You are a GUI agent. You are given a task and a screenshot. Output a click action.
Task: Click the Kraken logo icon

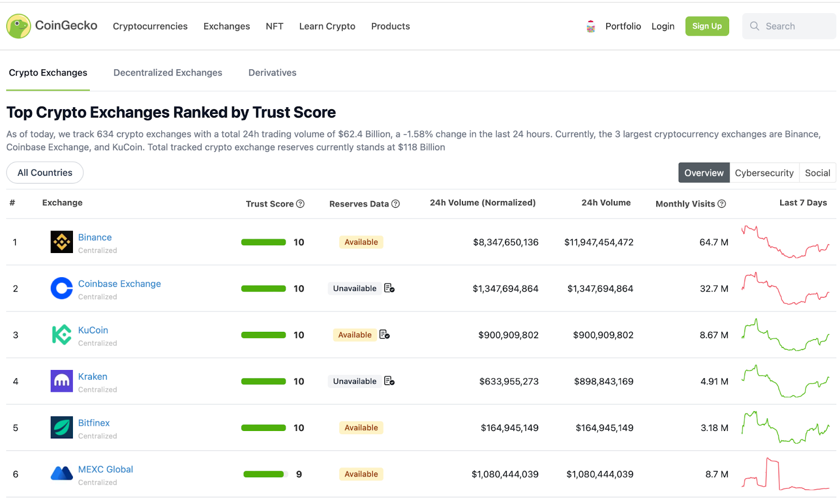(x=61, y=381)
